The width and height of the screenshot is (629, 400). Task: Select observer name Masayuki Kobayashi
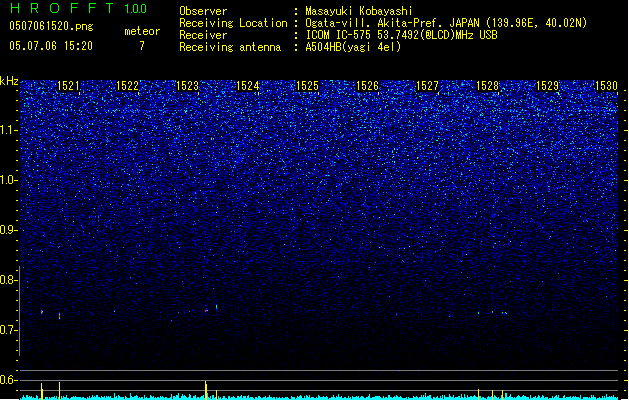[x=359, y=11]
